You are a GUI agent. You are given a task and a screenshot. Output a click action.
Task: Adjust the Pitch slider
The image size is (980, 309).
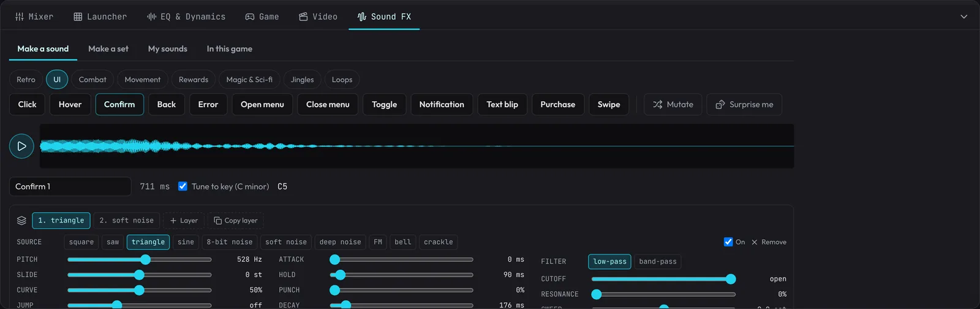tap(140, 259)
